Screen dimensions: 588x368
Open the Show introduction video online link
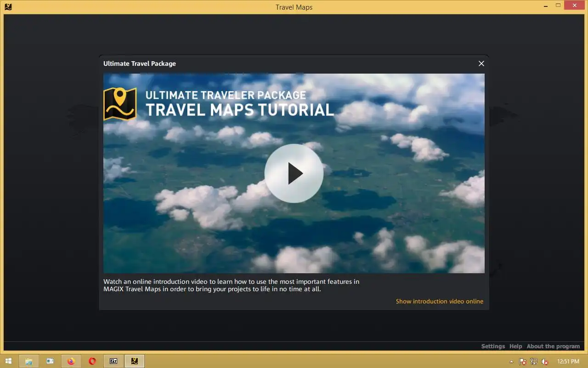click(x=440, y=301)
